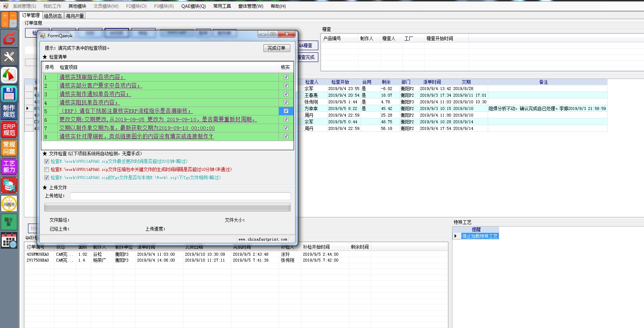644x328 pixels.
Task: Select the 订单管理 tab
Action: (x=31, y=15)
